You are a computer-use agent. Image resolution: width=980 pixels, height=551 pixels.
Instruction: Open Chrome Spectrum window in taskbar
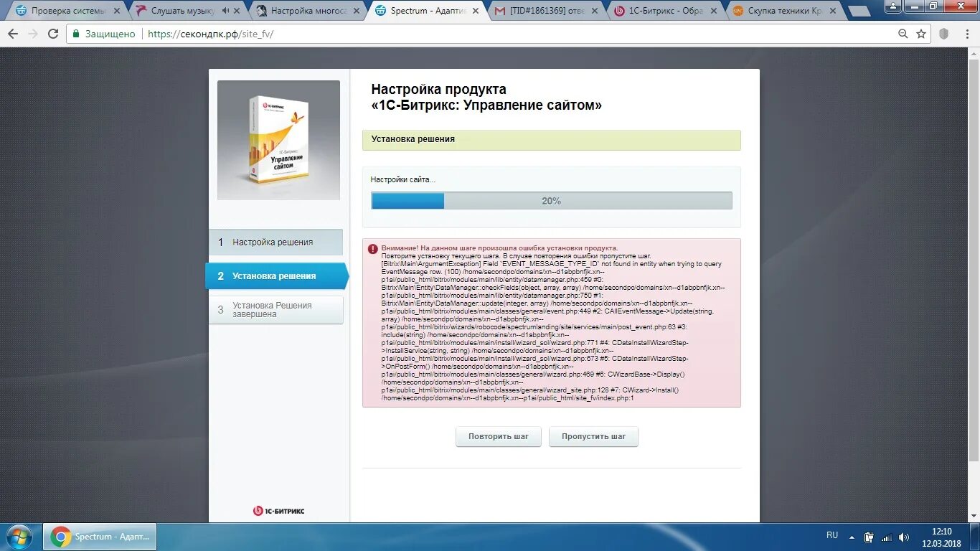[x=100, y=537]
